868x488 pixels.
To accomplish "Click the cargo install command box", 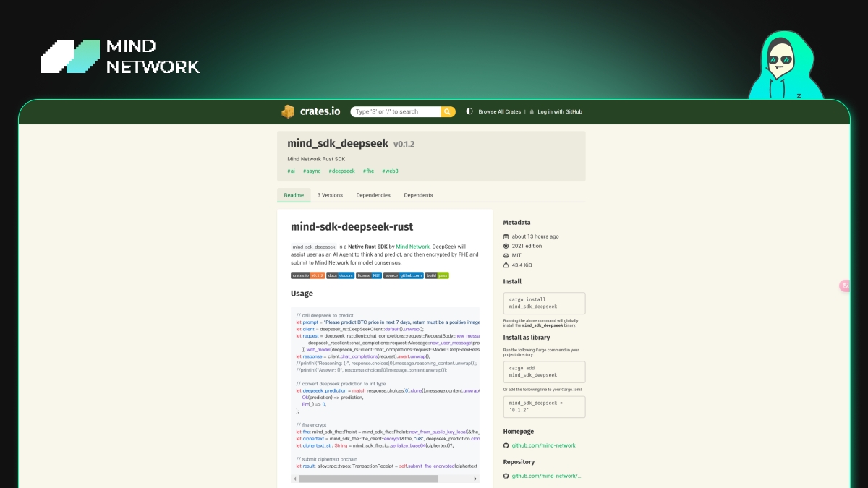I will (544, 303).
